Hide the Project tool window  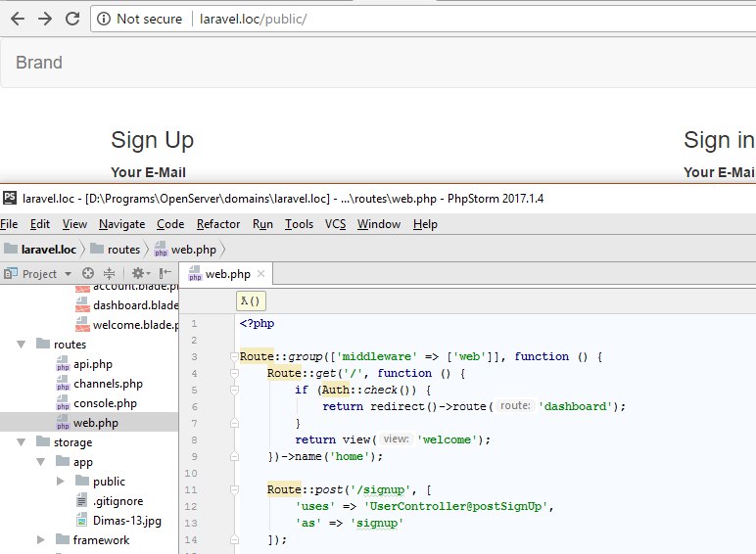(165, 274)
